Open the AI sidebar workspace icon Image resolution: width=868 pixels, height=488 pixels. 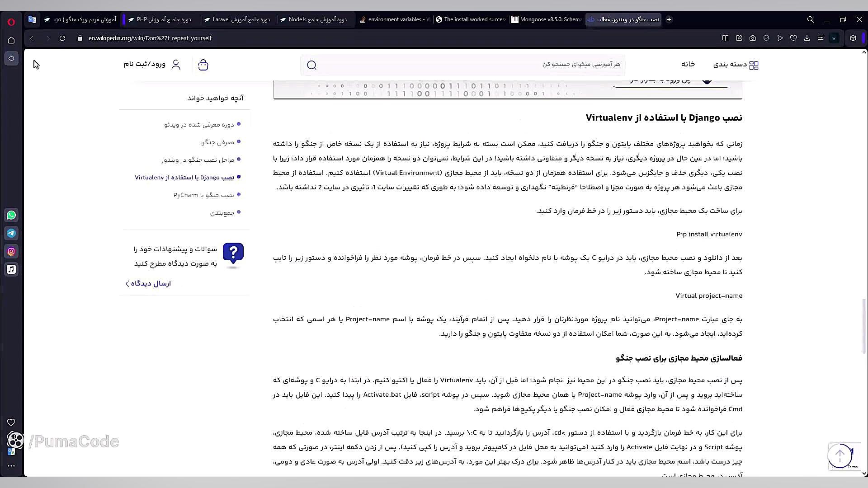pos(11,58)
